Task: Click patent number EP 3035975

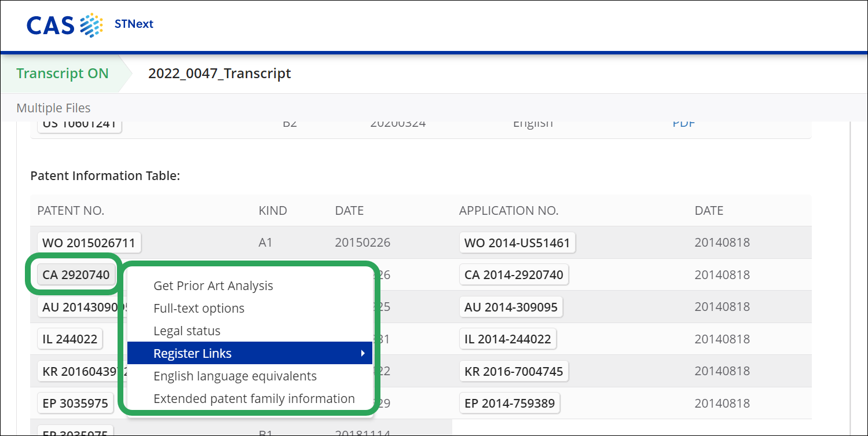Action: coord(75,404)
